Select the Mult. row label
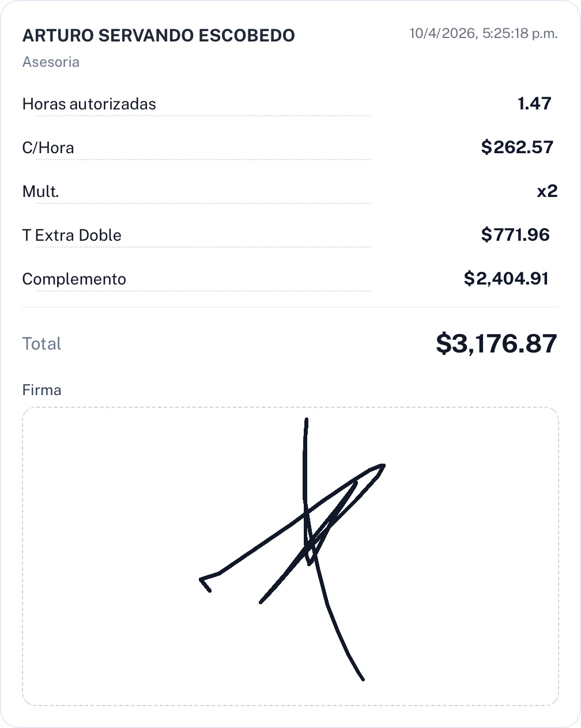The width and height of the screenshot is (581, 728). 40,192
